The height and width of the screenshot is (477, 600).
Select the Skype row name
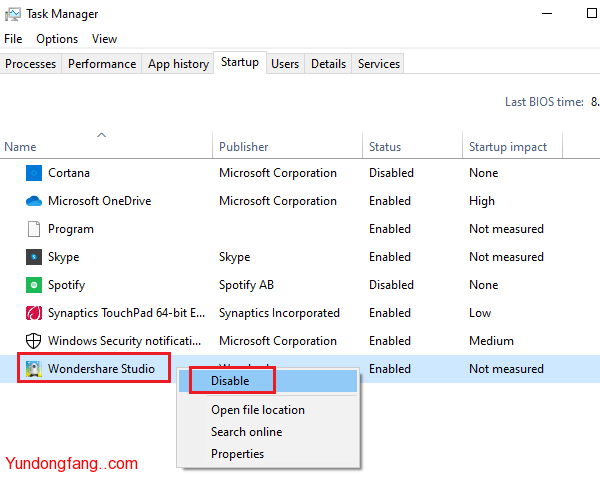[x=64, y=257]
